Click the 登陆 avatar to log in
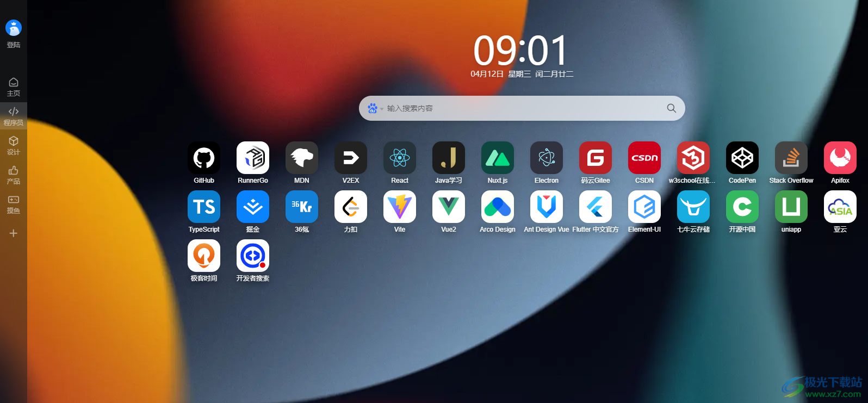868x403 pixels. [x=14, y=28]
